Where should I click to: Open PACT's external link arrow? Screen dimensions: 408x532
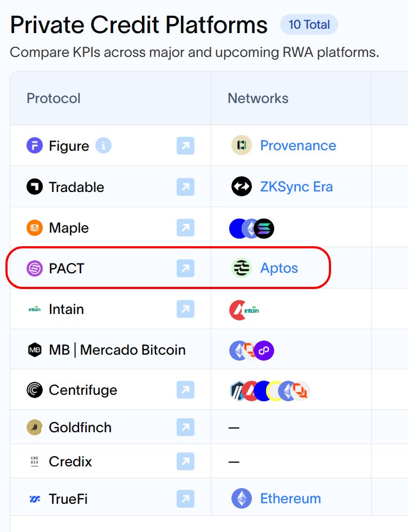click(x=185, y=268)
